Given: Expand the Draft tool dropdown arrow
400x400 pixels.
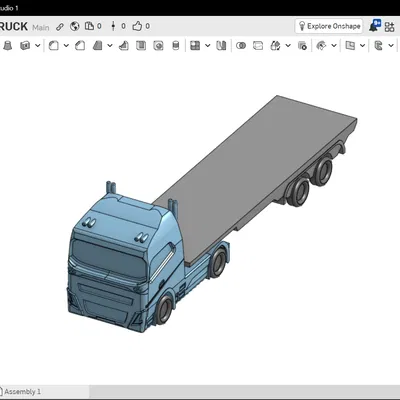Looking at the screenshot, I should (110, 45).
